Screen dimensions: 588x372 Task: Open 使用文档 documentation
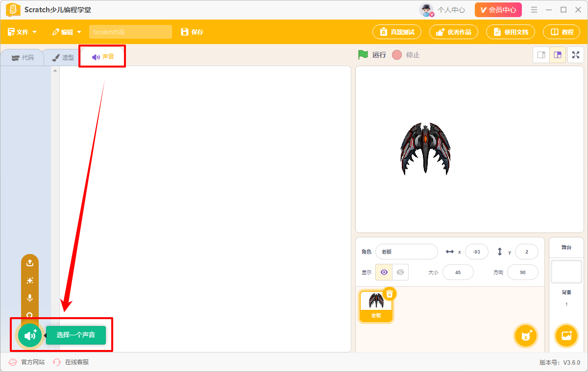coord(511,32)
